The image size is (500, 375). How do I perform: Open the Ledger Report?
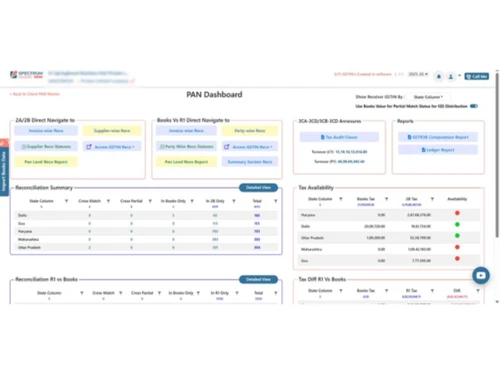[438, 150]
